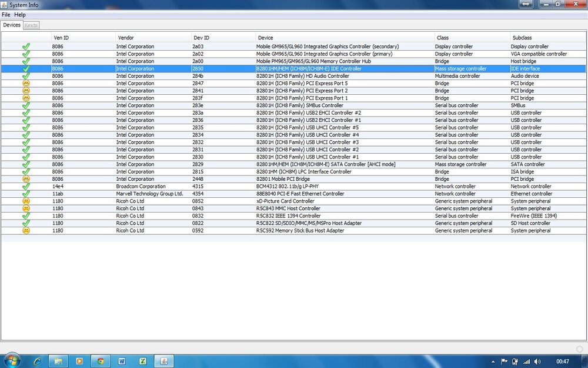Image resolution: width=588 pixels, height=368 pixels.
Task: Expand hidden system tray icons arrow
Action: point(493,361)
